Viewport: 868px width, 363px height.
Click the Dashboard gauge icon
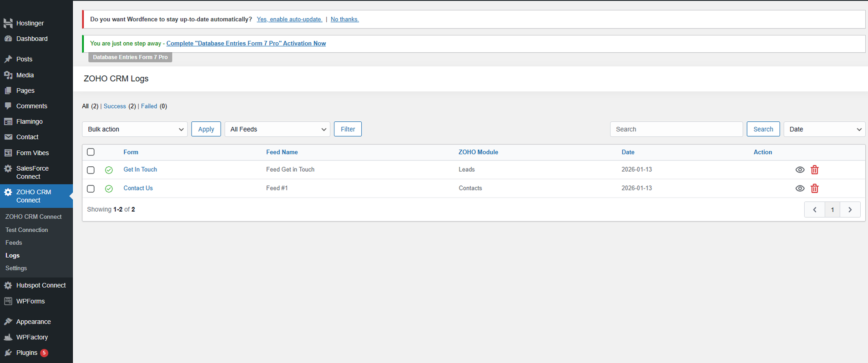coord(8,39)
